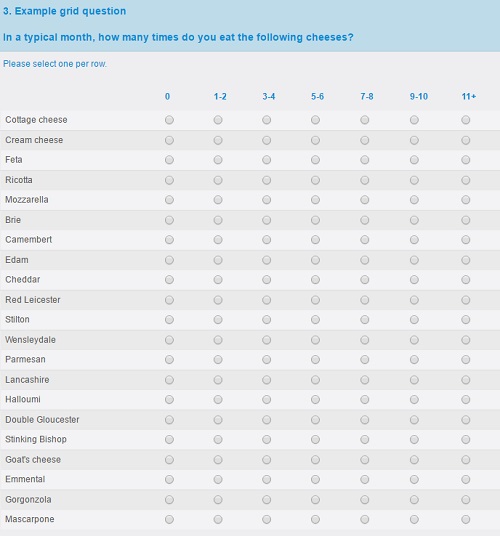500x536 pixels.
Task: Select 5-6 for Parmesan
Action: (315, 360)
